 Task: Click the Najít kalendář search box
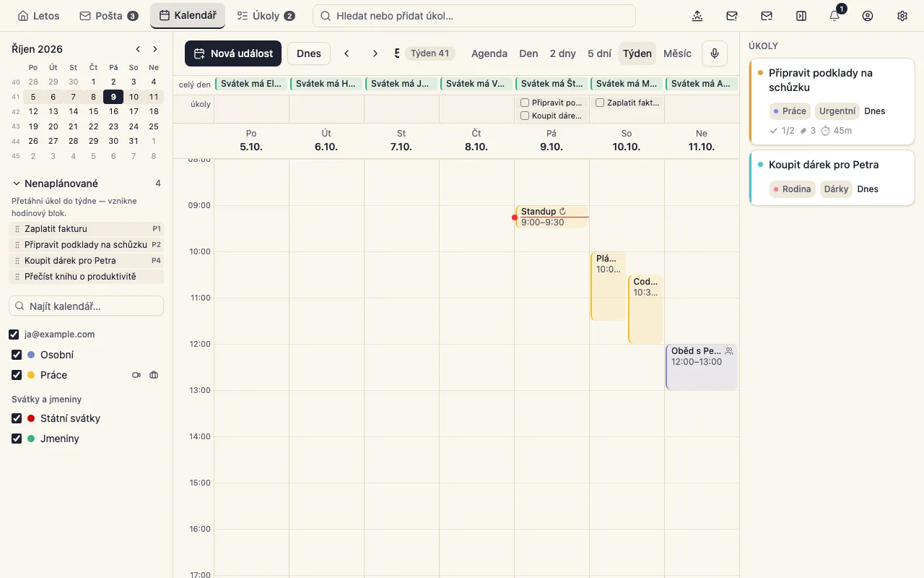click(x=87, y=306)
